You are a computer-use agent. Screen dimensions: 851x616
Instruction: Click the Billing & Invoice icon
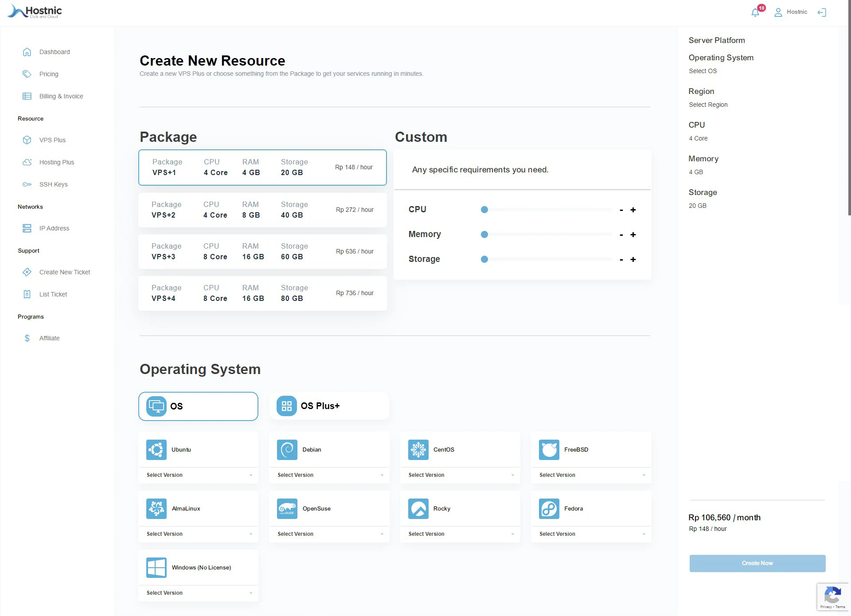coord(27,96)
